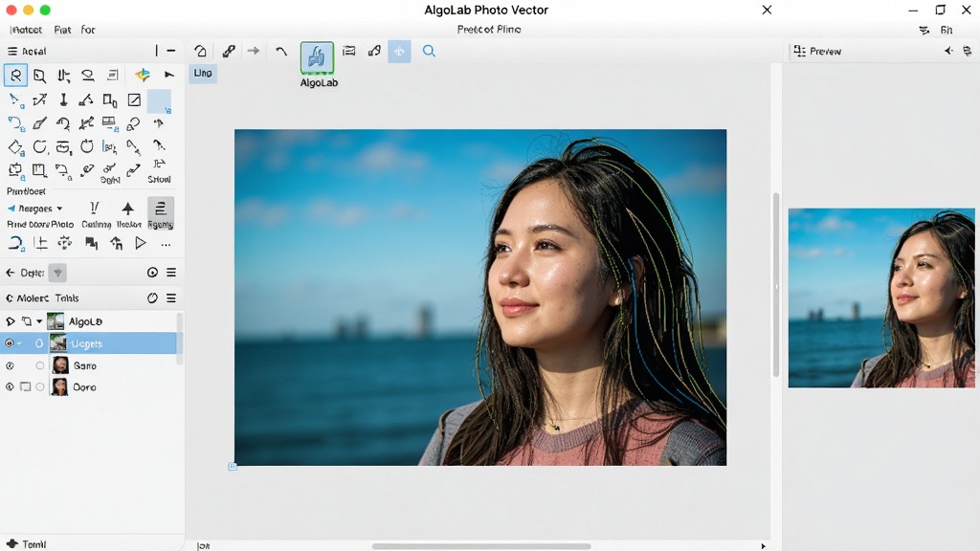Click the Ling button below toolbar

tap(203, 73)
